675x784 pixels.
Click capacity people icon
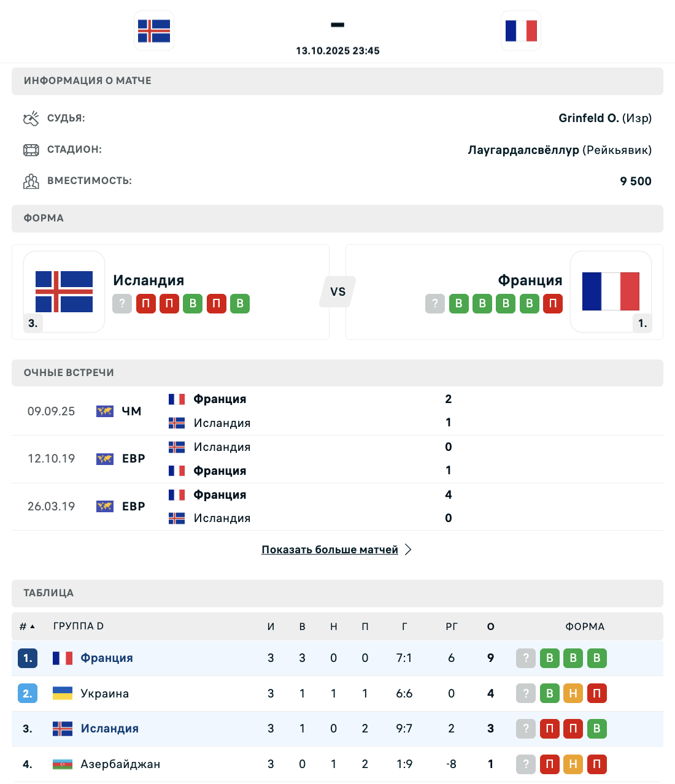31,181
